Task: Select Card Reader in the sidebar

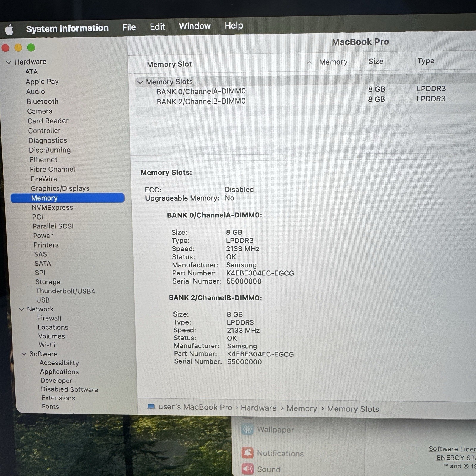Action: (x=48, y=121)
